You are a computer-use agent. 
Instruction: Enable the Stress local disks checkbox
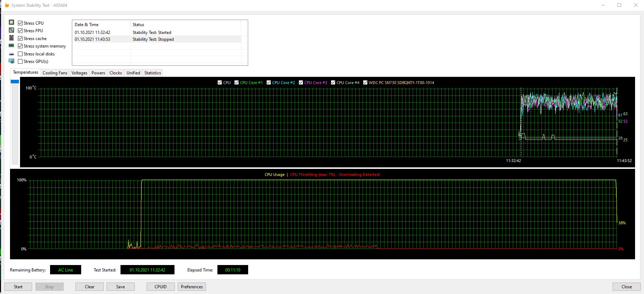20,54
